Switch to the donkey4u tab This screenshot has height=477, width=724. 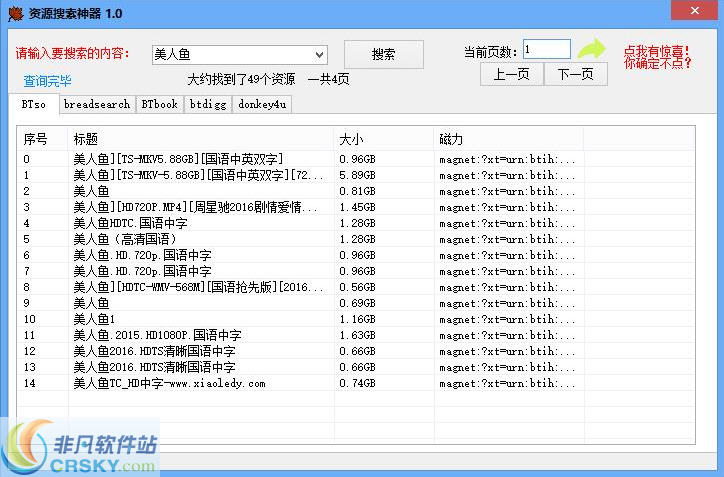(x=262, y=104)
